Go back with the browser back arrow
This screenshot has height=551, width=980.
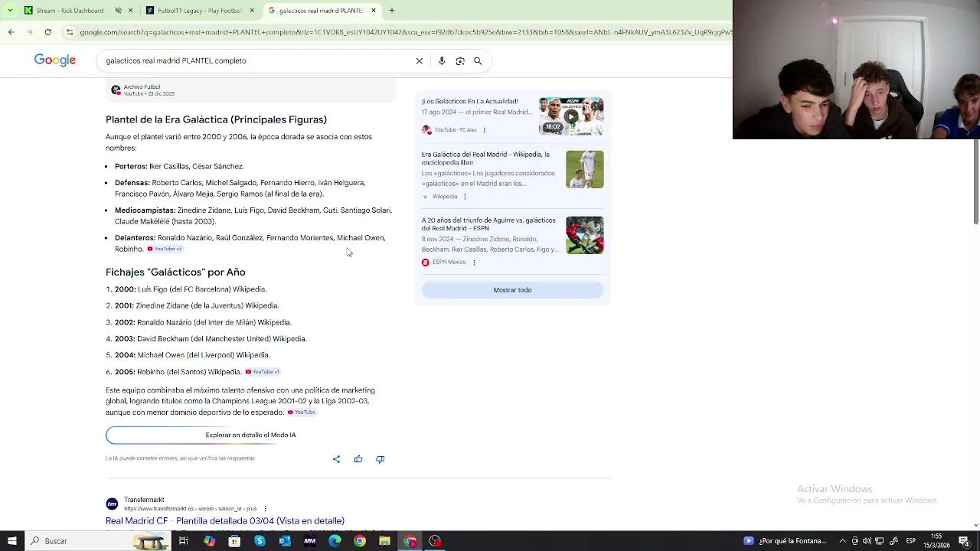[11, 32]
